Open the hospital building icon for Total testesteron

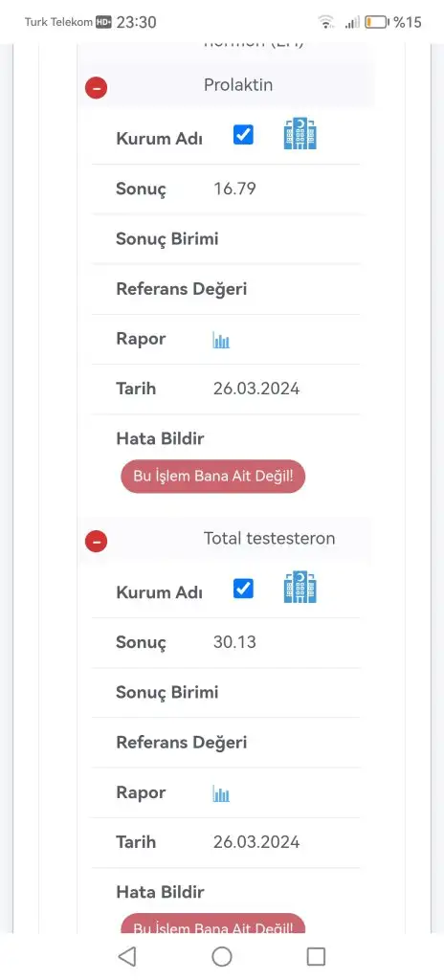(x=300, y=588)
